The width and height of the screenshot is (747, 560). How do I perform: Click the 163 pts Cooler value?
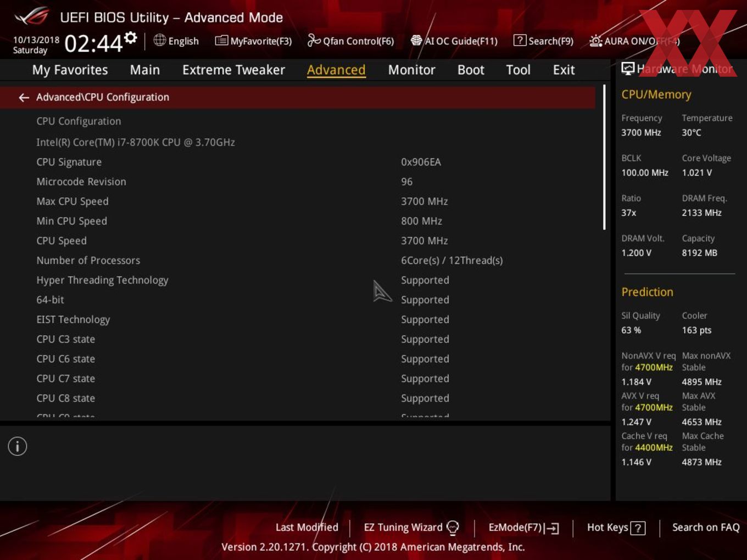tap(696, 331)
